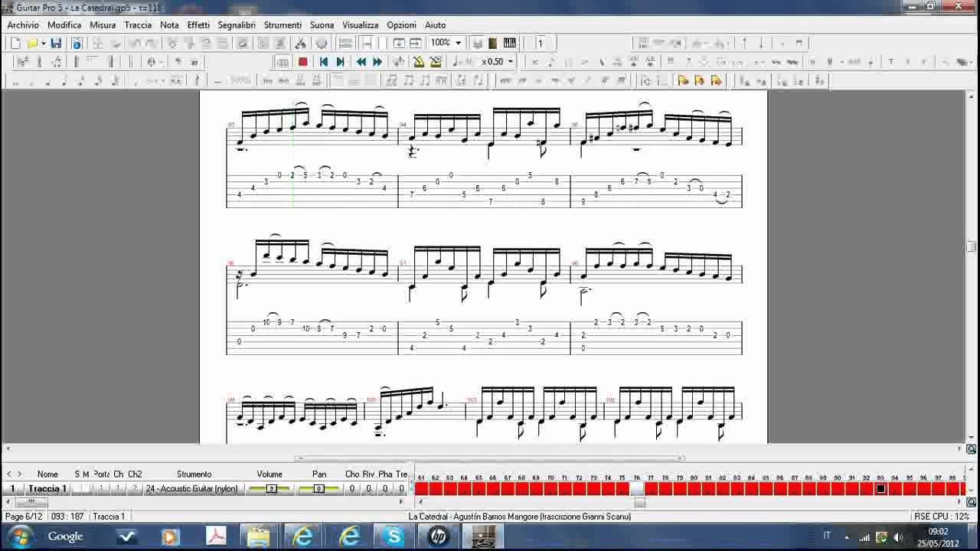This screenshot has width=980, height=551.
Task: Create a new file with the New icon
Action: click(x=16, y=44)
